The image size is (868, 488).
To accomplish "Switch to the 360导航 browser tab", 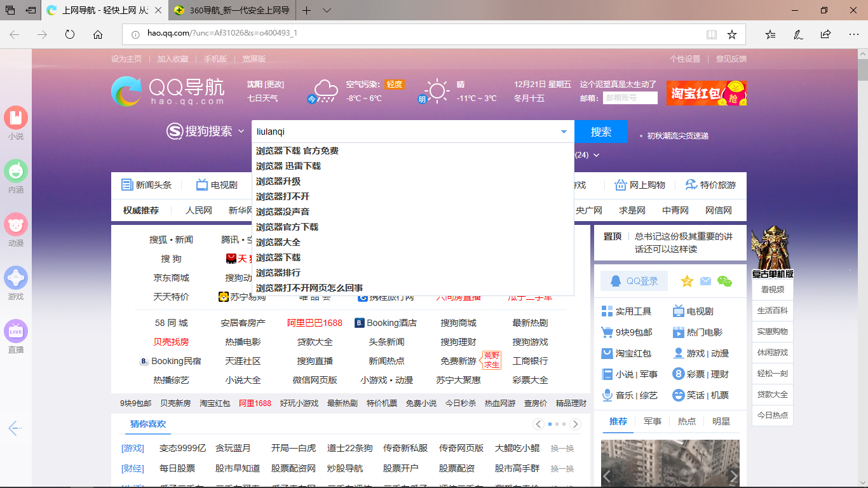I will click(234, 10).
